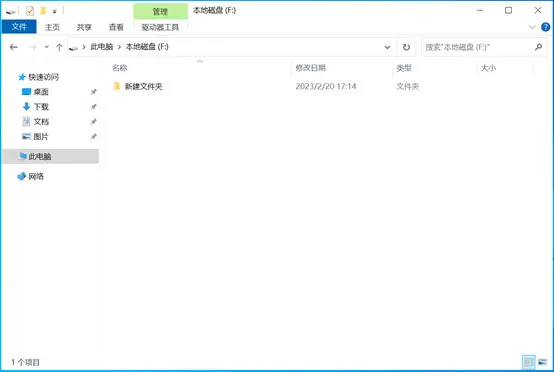Expand the ribbon with the chevron
The width and height of the screenshot is (554, 372).
click(532, 27)
